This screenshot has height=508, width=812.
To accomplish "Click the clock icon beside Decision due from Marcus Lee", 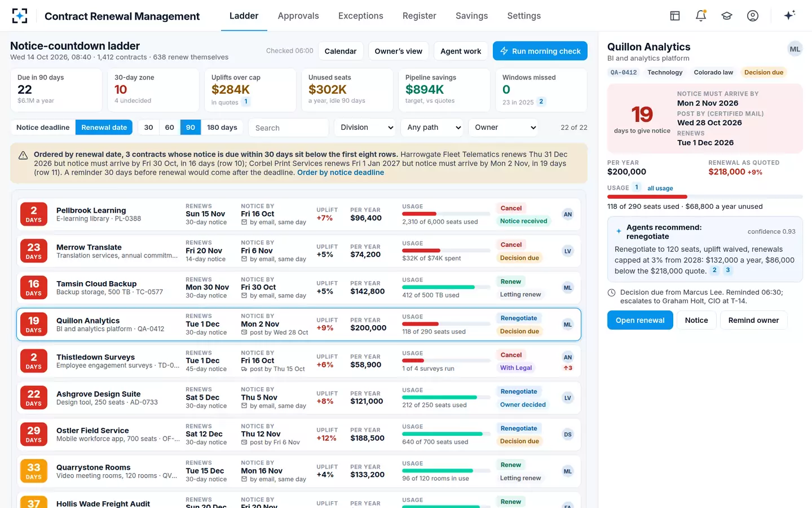I will point(611,292).
